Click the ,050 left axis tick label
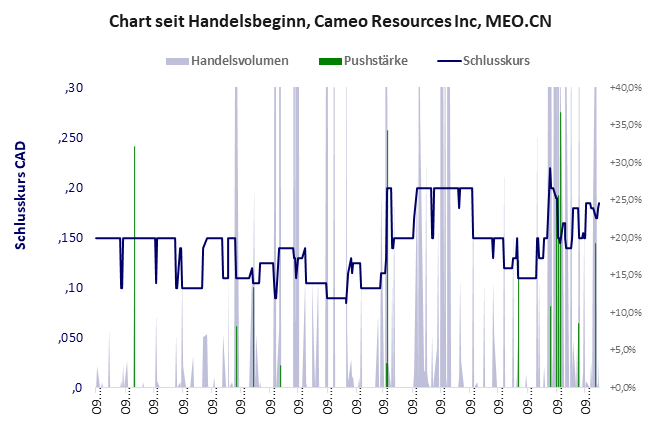This screenshot has width=661, height=430. coord(70,338)
